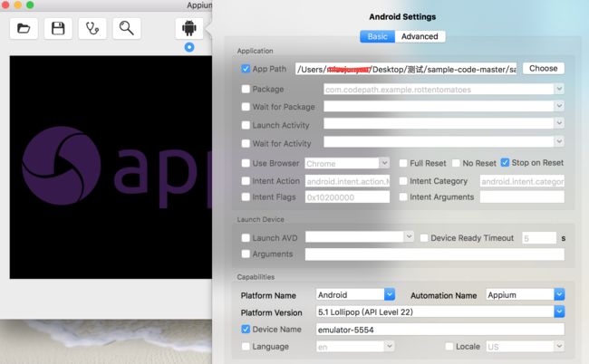Enable the Locale checkbox

click(x=449, y=347)
